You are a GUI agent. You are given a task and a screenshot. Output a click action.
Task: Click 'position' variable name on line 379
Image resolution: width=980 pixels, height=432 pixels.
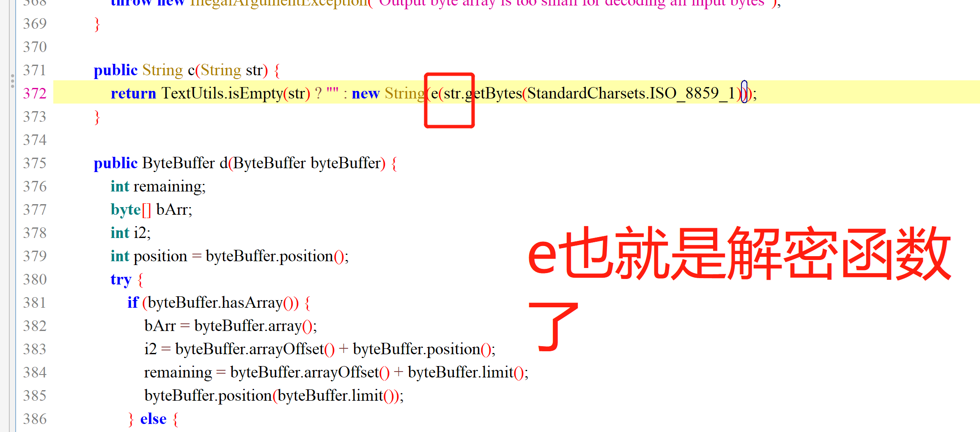coord(160,257)
